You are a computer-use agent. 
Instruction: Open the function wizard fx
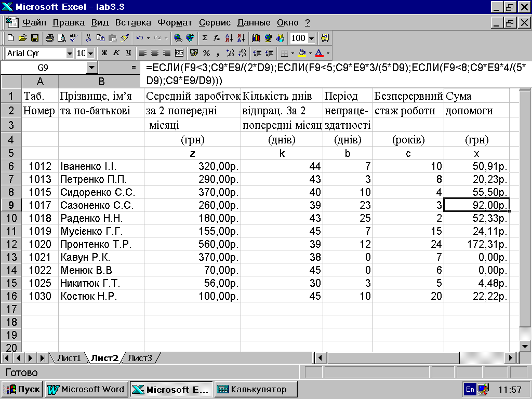[x=217, y=38]
